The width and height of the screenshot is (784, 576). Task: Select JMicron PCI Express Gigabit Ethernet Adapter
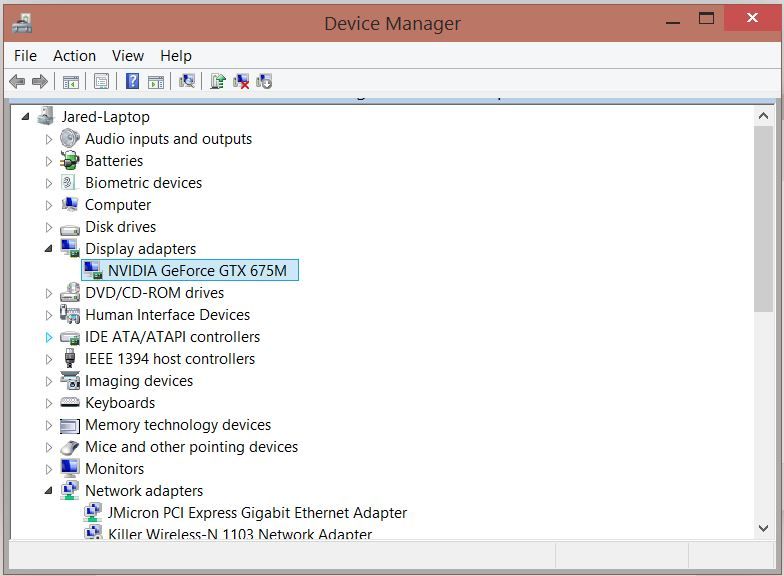(x=257, y=513)
